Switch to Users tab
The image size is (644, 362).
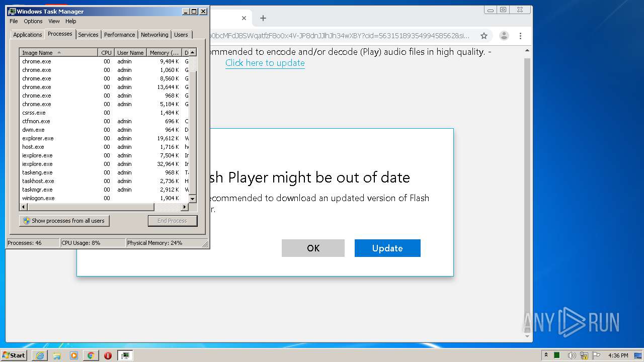point(181,35)
